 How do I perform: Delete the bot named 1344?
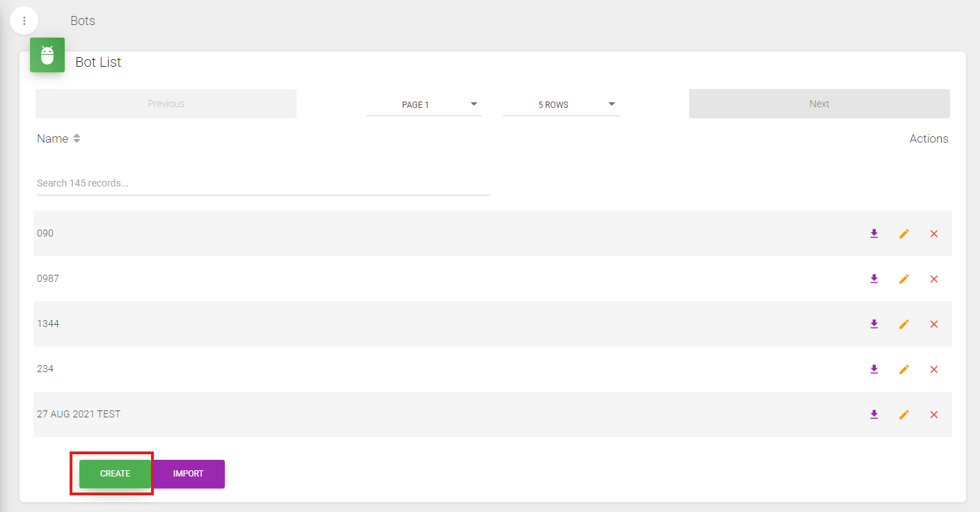coord(934,324)
